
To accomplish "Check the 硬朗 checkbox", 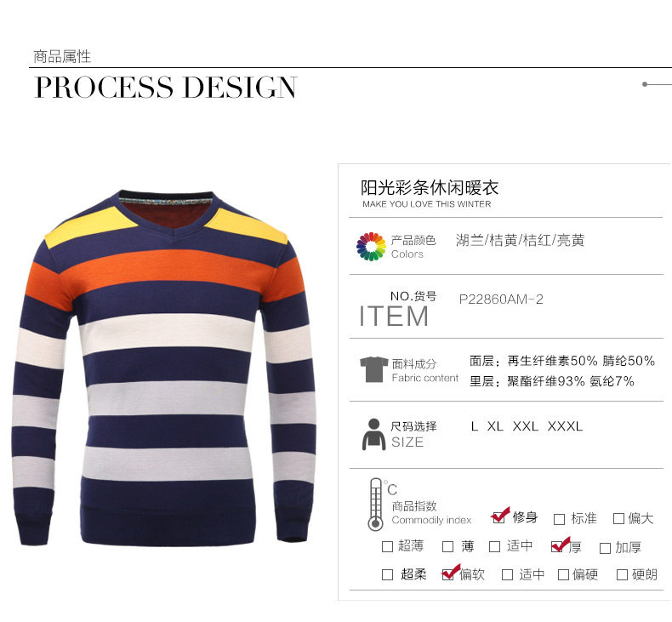I will [x=622, y=575].
